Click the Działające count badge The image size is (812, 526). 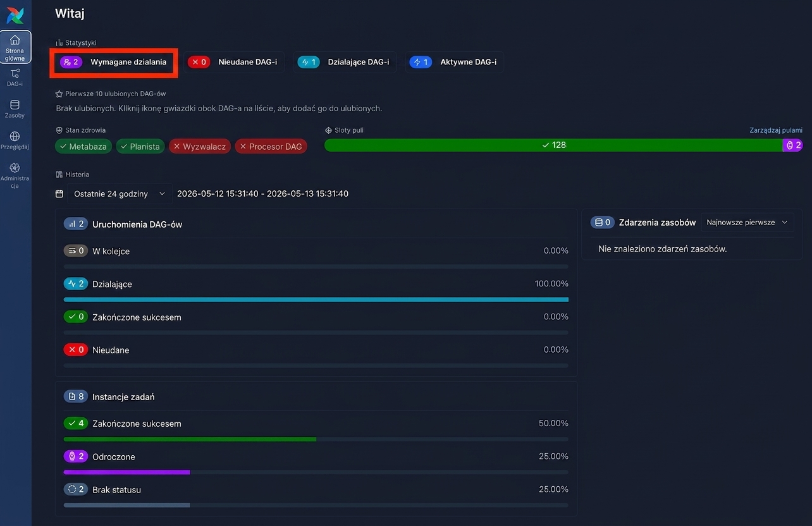[76, 284]
